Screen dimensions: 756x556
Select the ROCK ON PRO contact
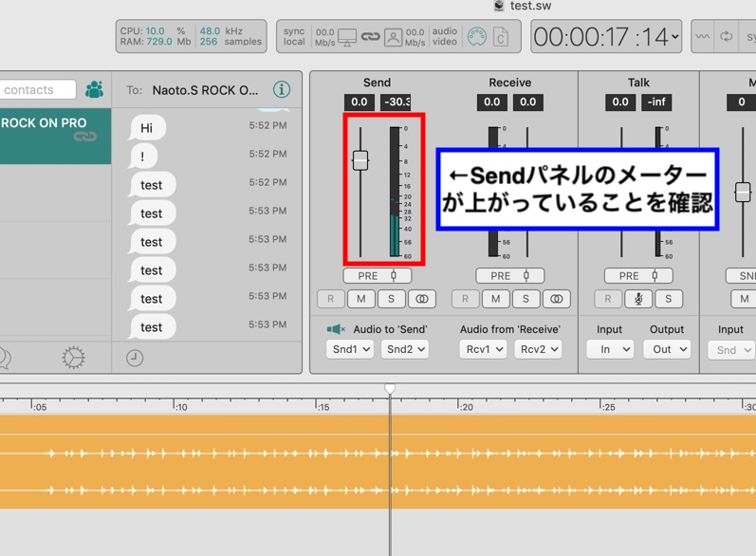(x=55, y=136)
